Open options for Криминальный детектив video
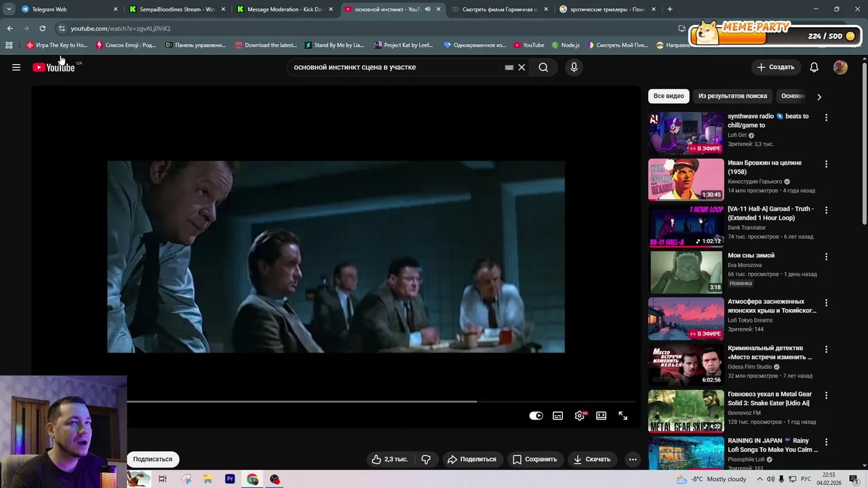868x488 pixels. (x=826, y=350)
